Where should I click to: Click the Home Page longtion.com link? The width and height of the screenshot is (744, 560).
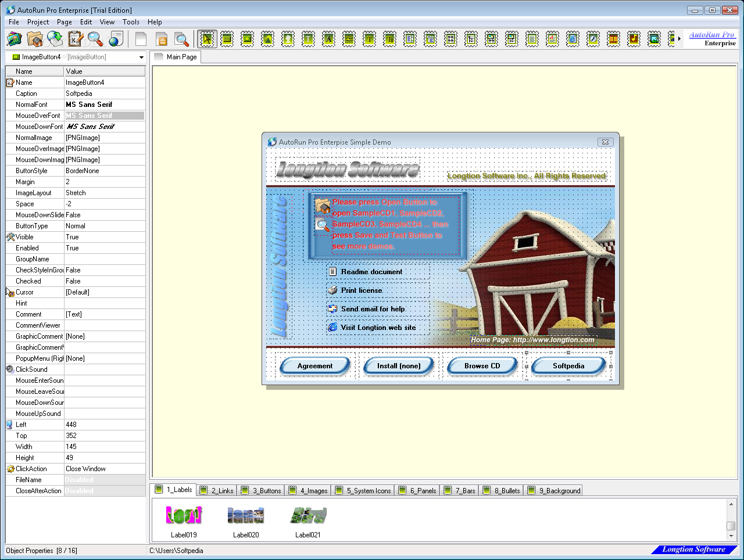pyautogui.click(x=533, y=340)
